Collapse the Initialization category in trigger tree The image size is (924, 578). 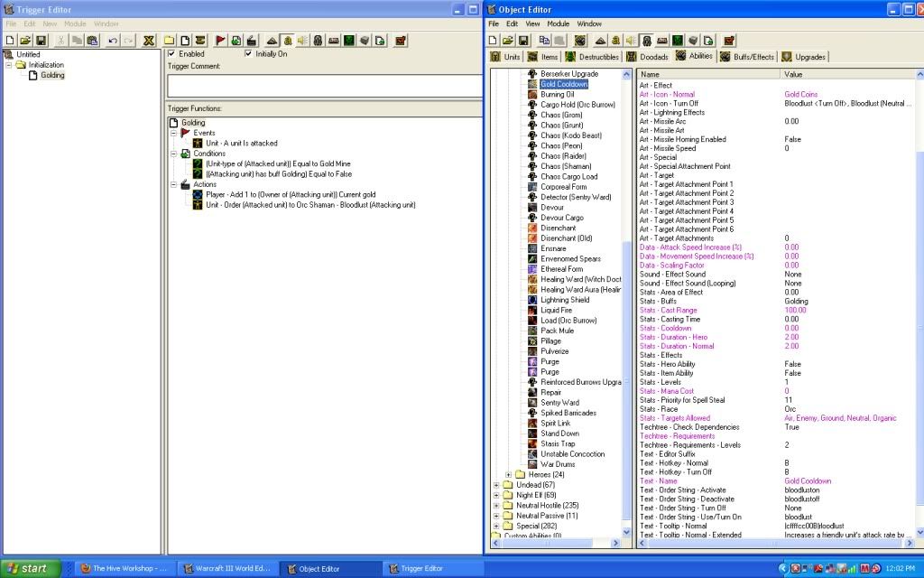9,65
